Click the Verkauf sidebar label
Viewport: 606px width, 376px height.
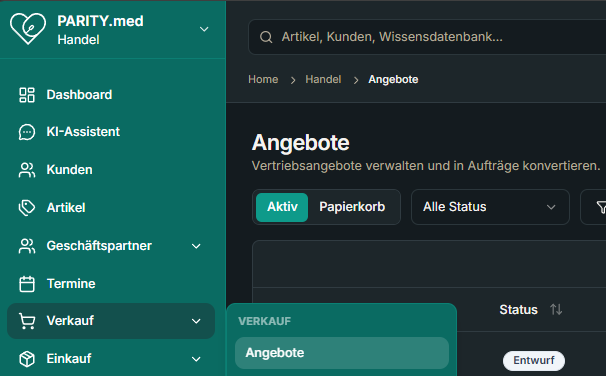[x=70, y=321]
